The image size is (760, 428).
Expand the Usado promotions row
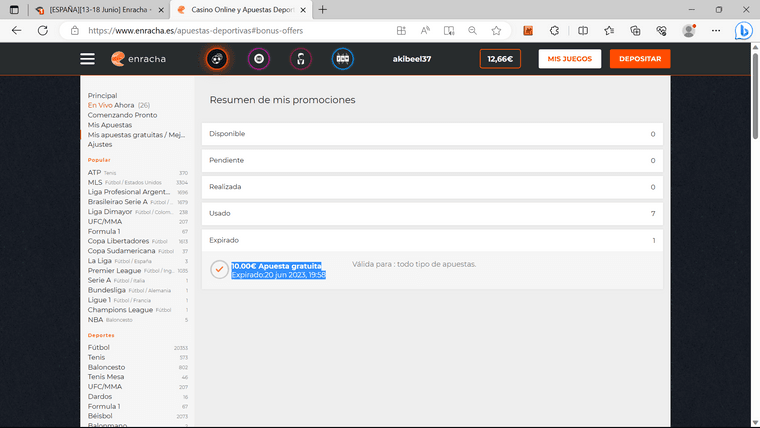pos(431,214)
